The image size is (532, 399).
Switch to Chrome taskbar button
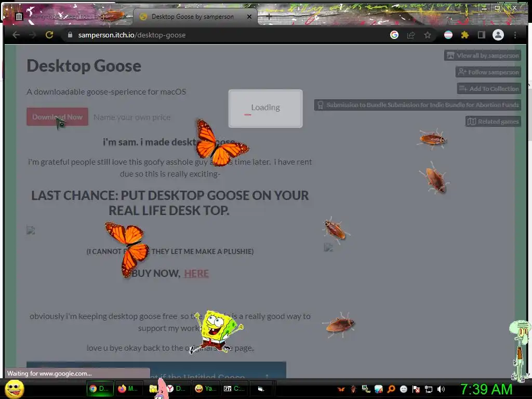pyautogui.click(x=99, y=389)
